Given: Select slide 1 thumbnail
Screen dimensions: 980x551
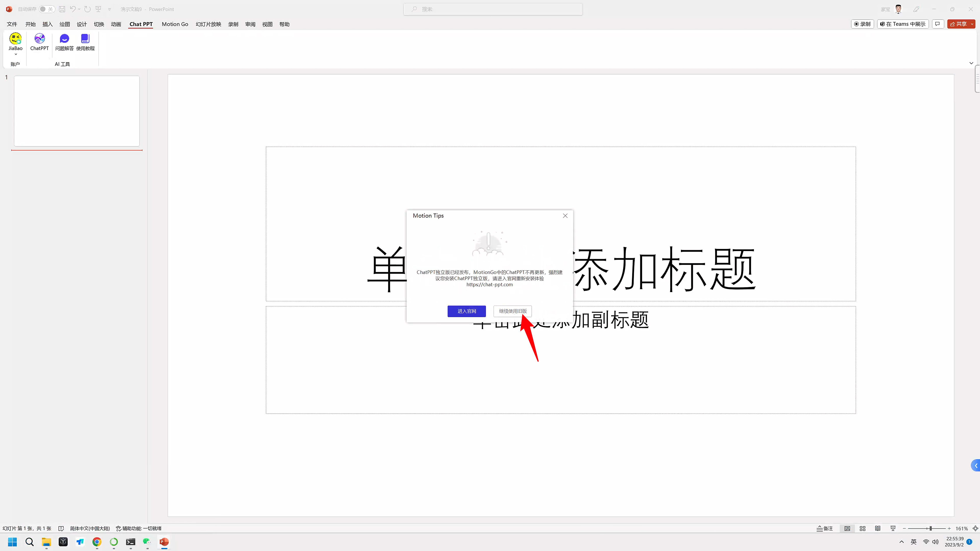Looking at the screenshot, I should pos(77,111).
